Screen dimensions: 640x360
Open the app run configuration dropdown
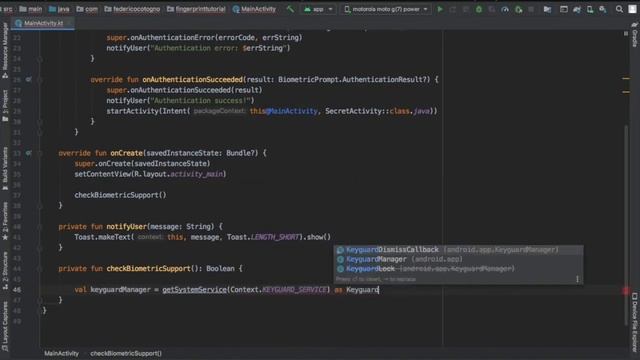pyautogui.click(x=318, y=9)
